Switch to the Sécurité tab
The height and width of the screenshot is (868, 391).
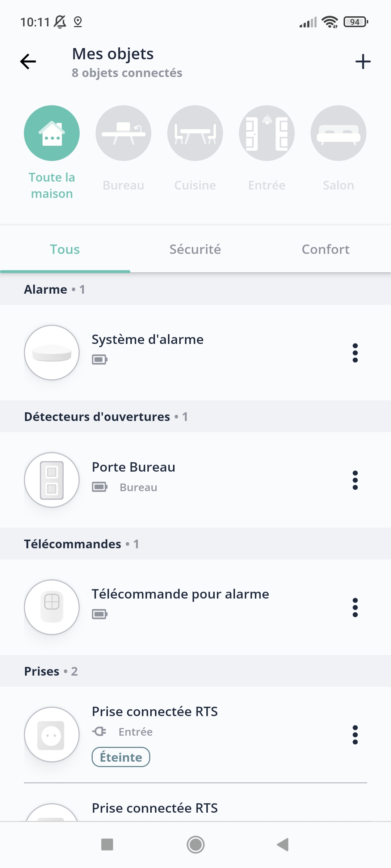click(x=195, y=249)
